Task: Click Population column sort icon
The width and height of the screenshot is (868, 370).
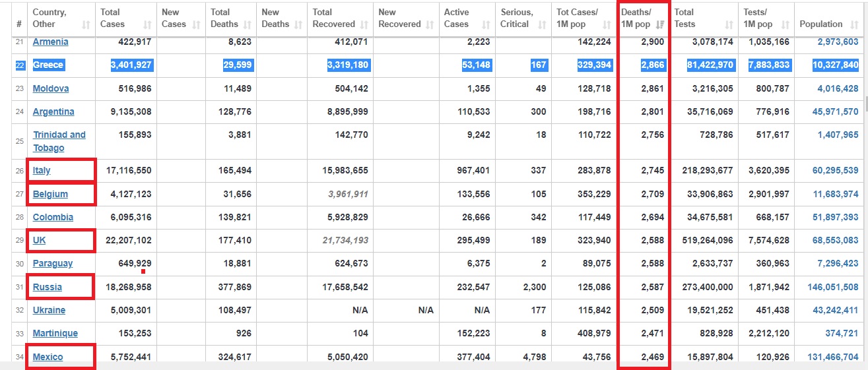Action: [854, 24]
